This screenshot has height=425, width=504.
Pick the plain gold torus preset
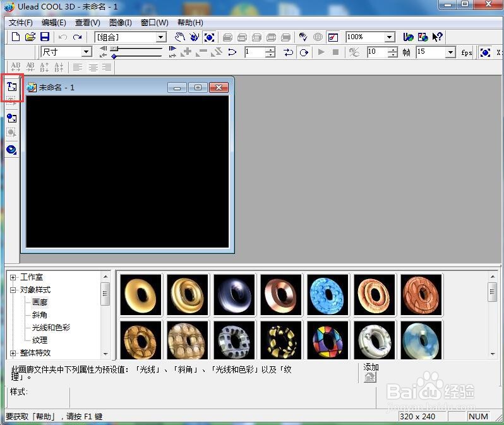141,295
